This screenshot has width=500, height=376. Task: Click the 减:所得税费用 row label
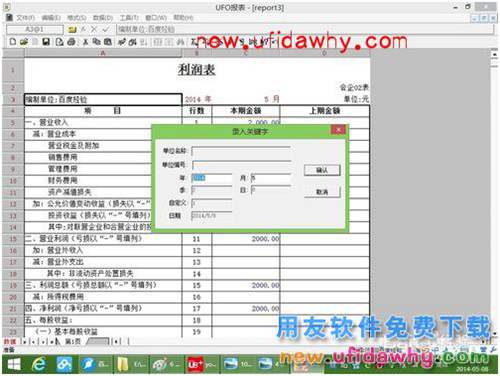[x=58, y=297]
